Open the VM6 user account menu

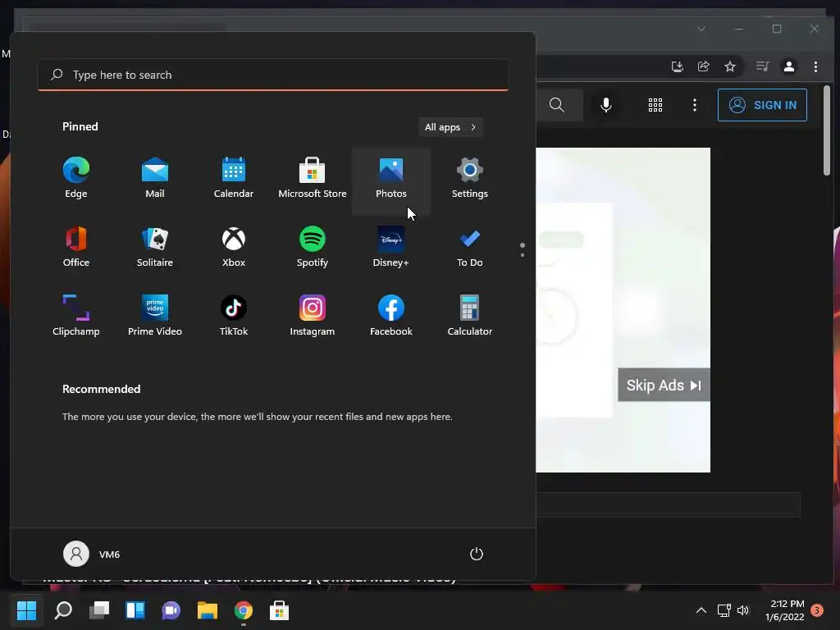click(x=92, y=554)
